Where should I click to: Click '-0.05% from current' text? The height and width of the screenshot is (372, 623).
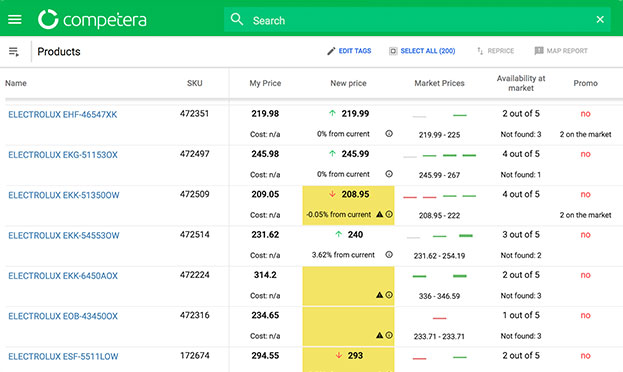point(339,214)
